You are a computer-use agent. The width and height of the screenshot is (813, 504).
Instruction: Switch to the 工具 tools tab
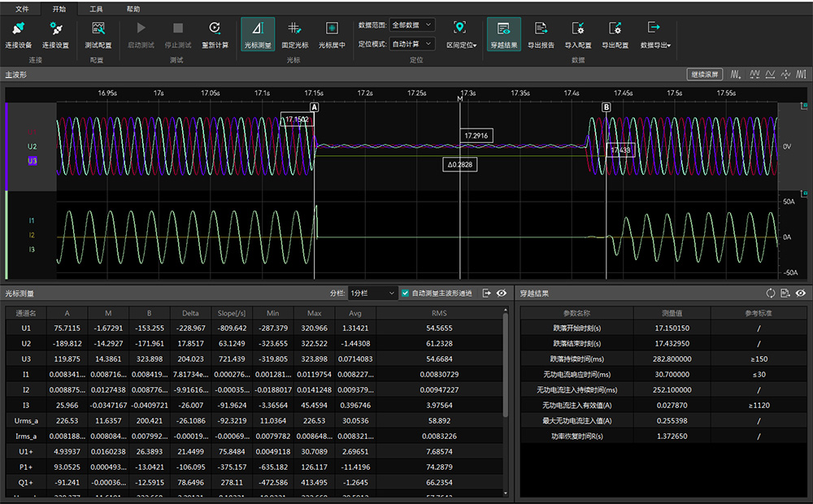click(x=96, y=8)
